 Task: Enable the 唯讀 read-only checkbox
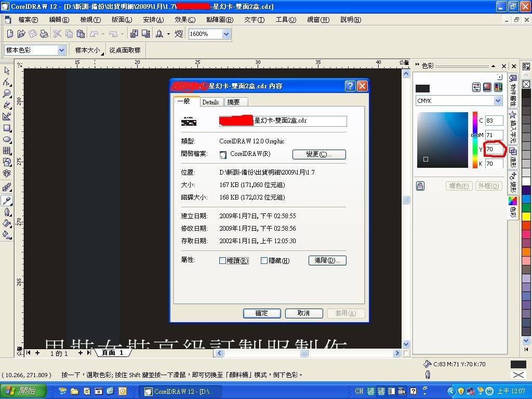(222, 260)
